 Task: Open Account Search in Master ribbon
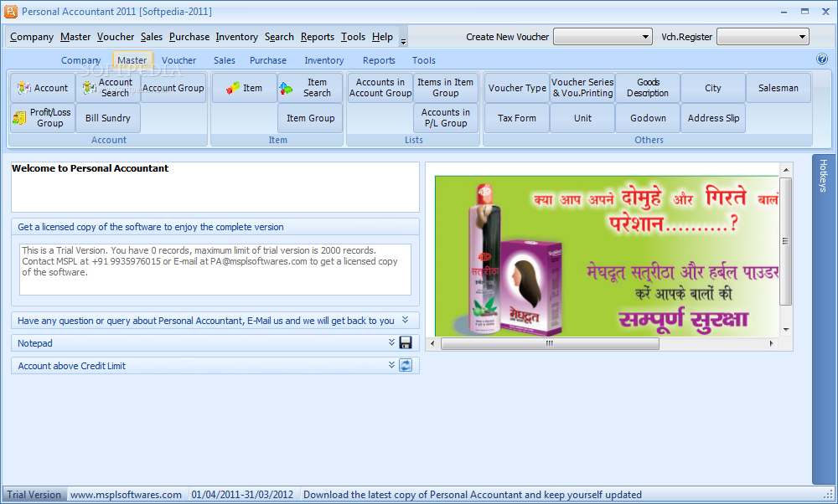tap(108, 88)
